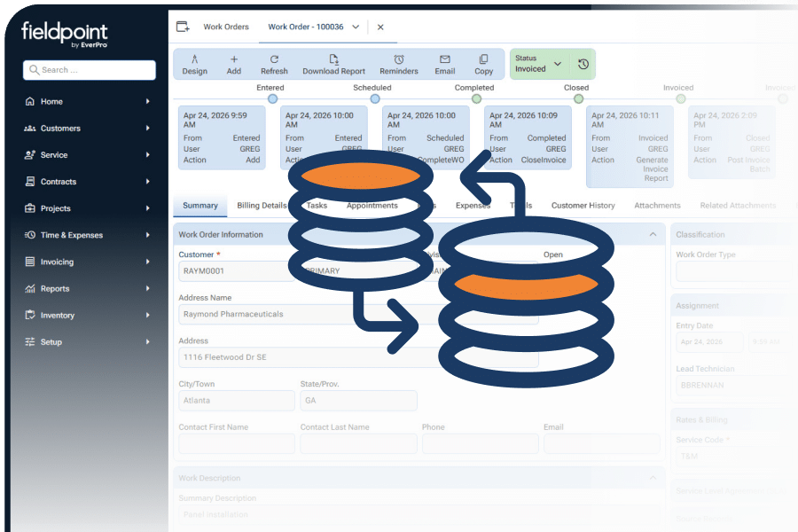Open the Customer History tab
Image resolution: width=798 pixels, height=532 pixels.
click(583, 205)
